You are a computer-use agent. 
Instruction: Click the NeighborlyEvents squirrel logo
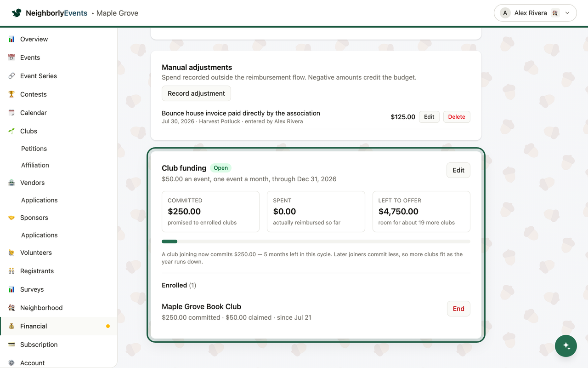[17, 13]
